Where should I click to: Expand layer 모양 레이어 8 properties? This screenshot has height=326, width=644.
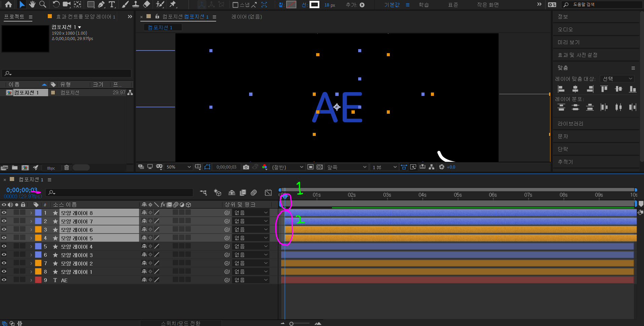[x=31, y=213]
